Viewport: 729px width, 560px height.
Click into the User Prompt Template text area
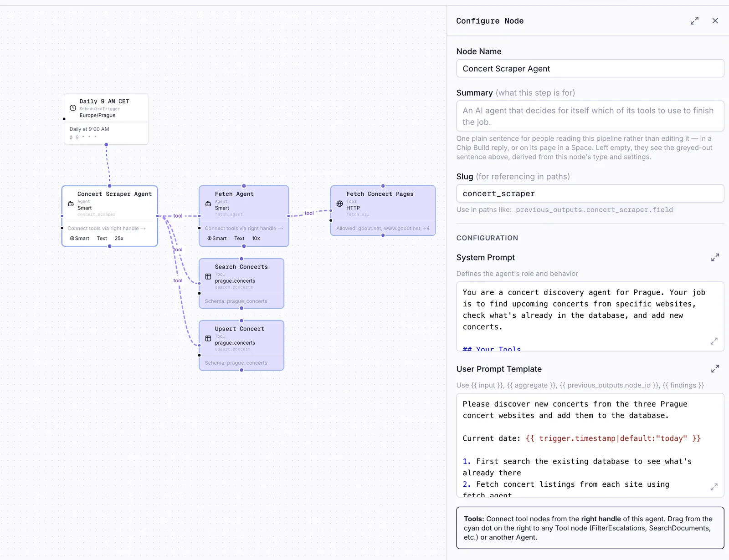coord(590,445)
